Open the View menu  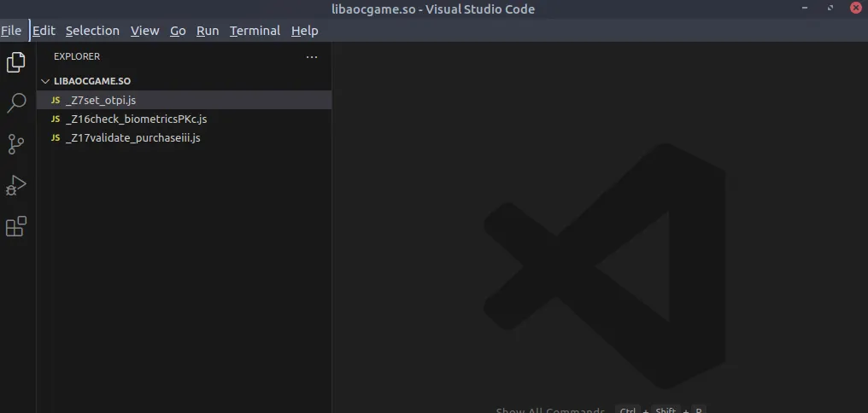[145, 31]
